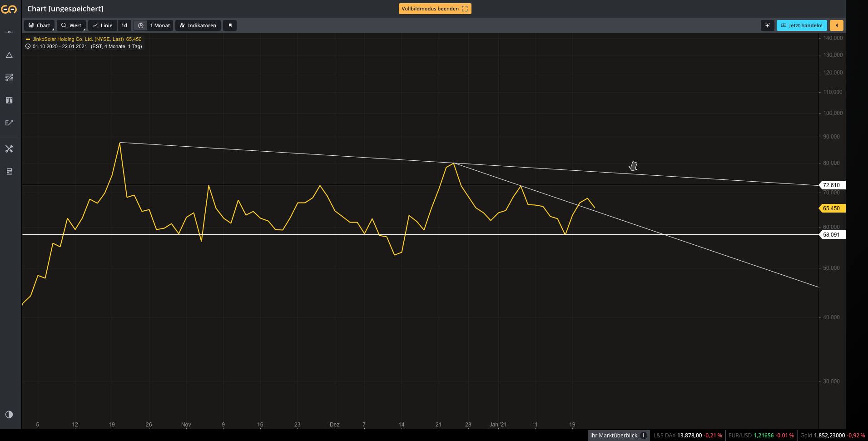Select the 72,610 price level label
Image resolution: width=868 pixels, height=441 pixels.
[832, 185]
